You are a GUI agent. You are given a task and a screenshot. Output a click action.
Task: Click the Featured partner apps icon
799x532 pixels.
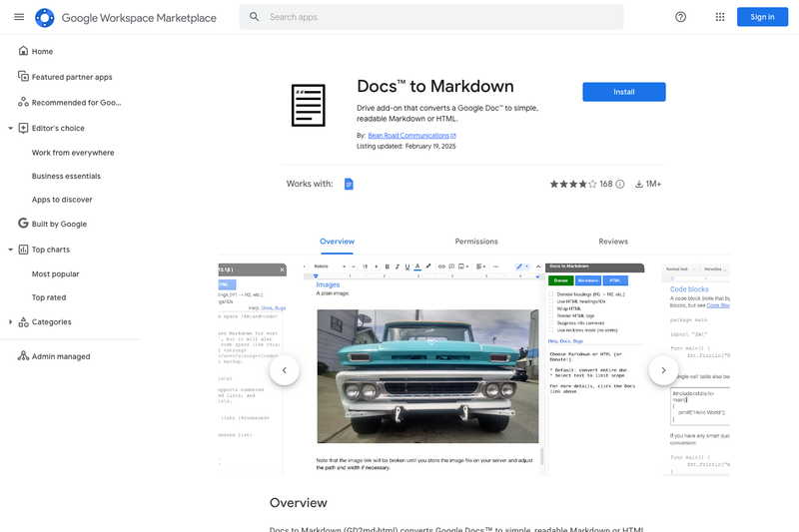(23, 77)
